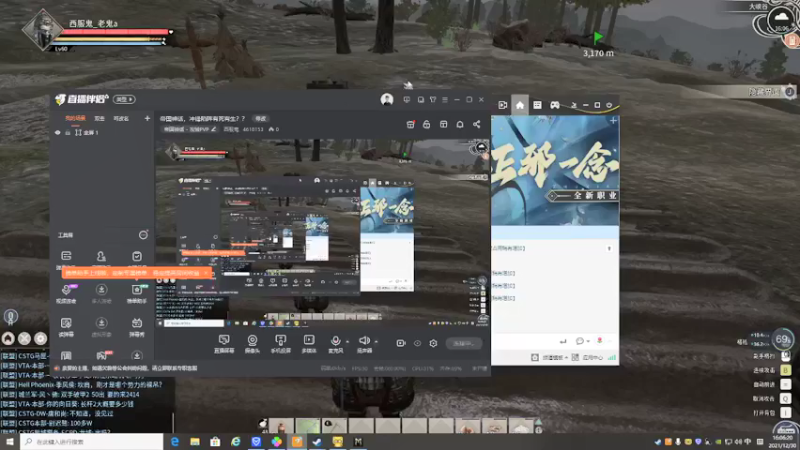Dismiss the orange notification banner

(x=206, y=273)
